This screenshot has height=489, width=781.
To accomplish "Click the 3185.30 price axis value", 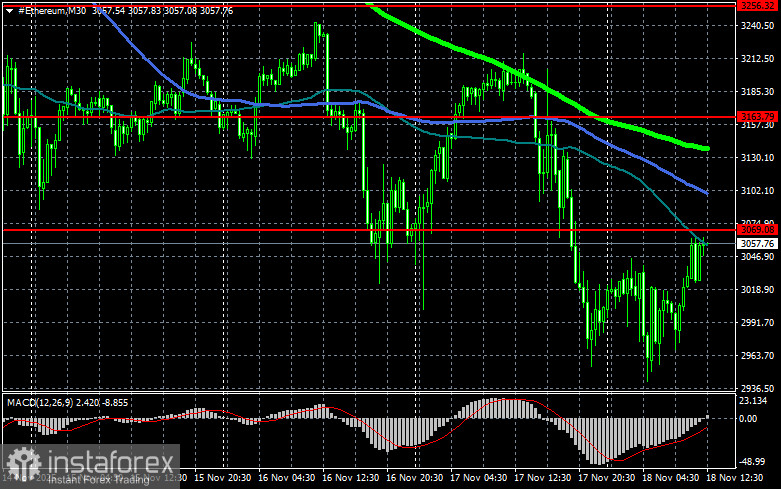I will click(757, 92).
